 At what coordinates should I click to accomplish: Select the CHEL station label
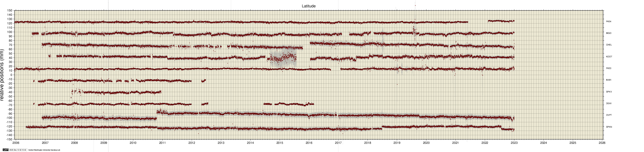tap(609, 45)
